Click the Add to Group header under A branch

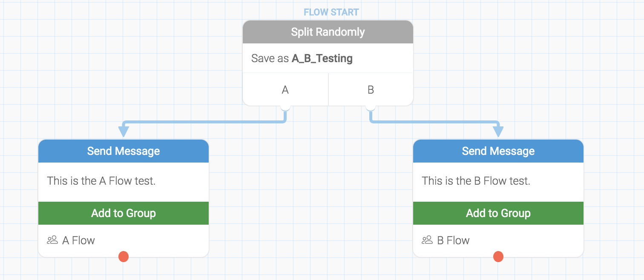123,213
